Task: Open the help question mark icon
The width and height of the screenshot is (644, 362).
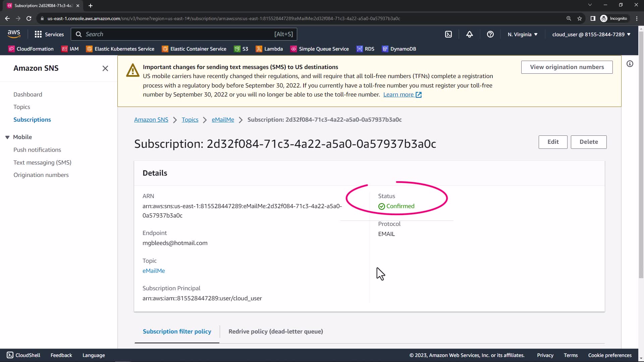Action: 490,34
